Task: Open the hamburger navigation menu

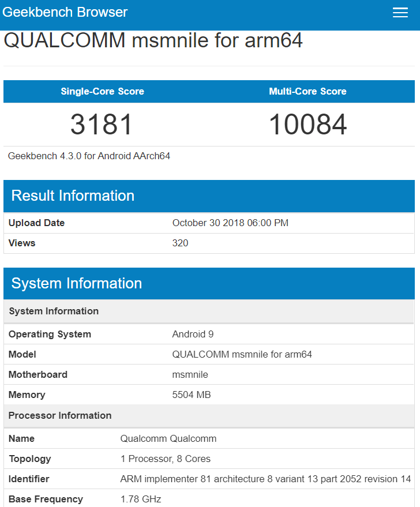Action: pyautogui.click(x=400, y=12)
